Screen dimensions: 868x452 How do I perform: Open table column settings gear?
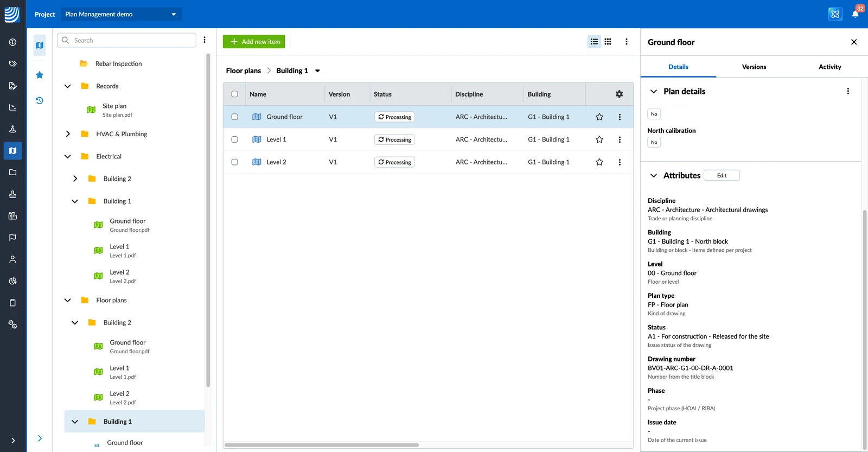[619, 94]
